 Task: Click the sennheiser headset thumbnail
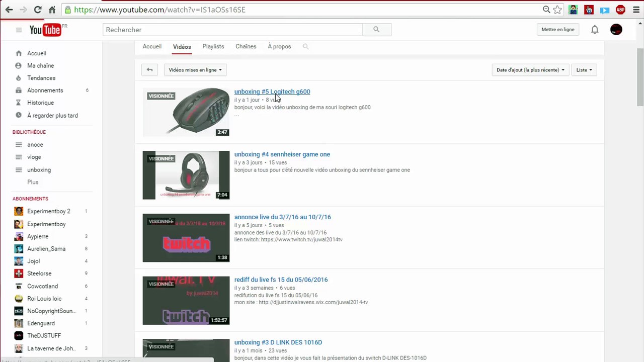[186, 175]
